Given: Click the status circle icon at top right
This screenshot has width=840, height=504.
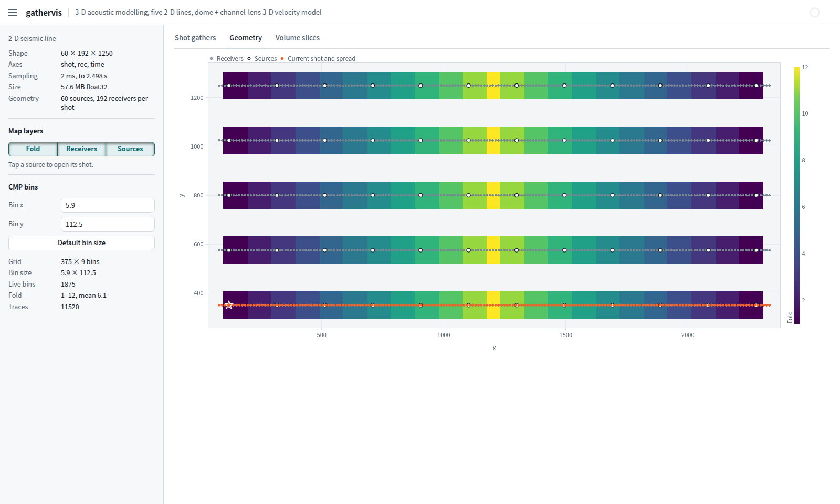Looking at the screenshot, I should click(815, 13).
